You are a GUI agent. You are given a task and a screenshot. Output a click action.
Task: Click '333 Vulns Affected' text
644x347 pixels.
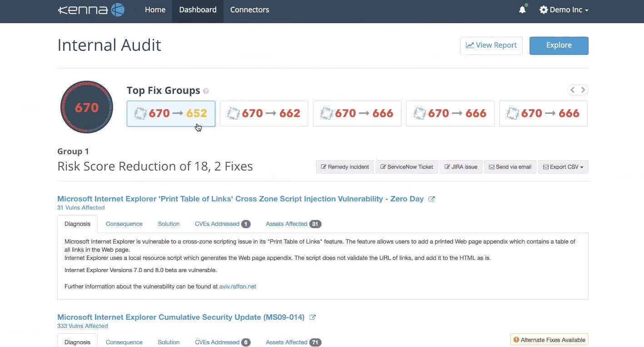[83, 326]
